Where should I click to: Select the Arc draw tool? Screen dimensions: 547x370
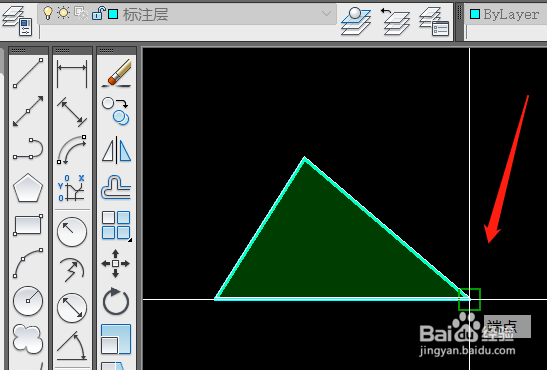[28, 263]
